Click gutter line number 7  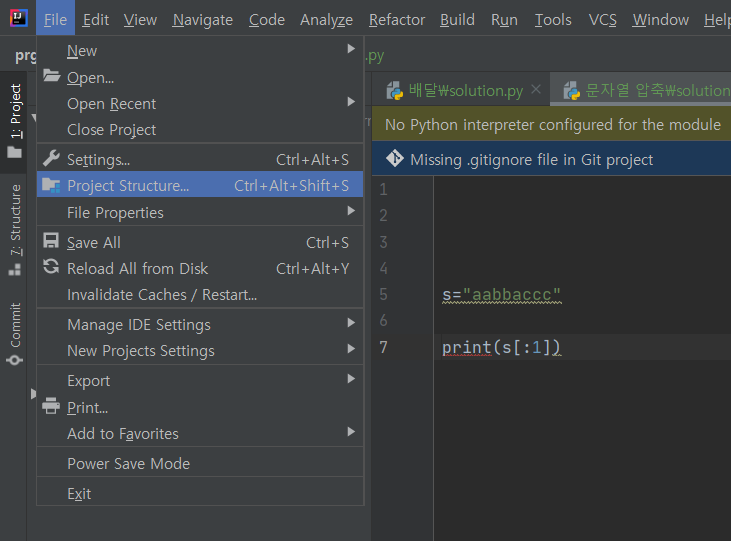383,347
